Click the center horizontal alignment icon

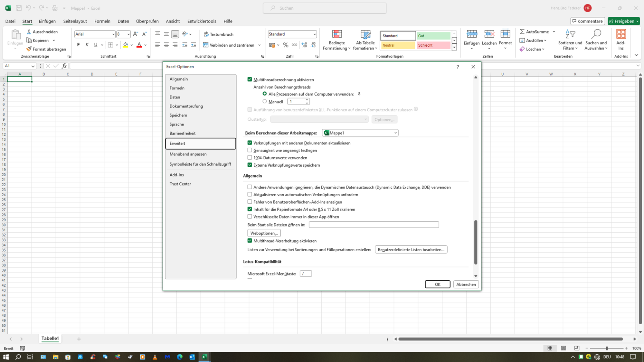pyautogui.click(x=166, y=45)
